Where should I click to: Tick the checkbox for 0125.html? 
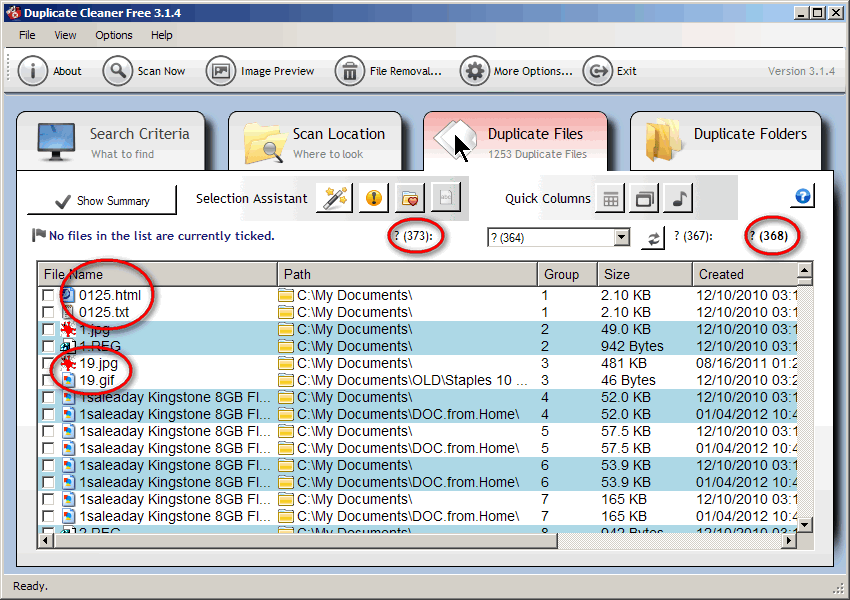pos(48,296)
